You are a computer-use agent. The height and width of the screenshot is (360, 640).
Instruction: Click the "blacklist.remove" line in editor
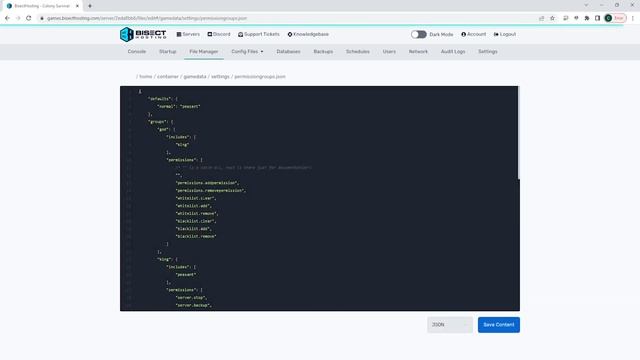tap(196, 236)
